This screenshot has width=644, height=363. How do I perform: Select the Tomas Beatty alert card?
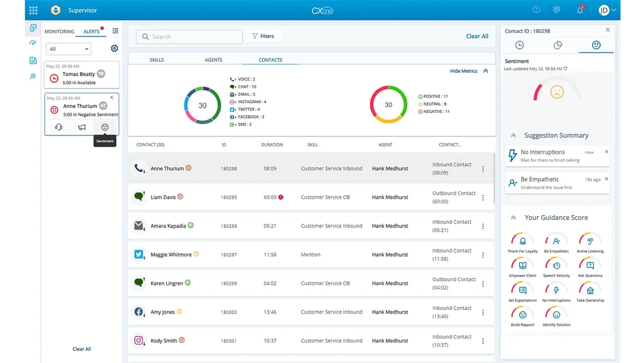tap(82, 75)
